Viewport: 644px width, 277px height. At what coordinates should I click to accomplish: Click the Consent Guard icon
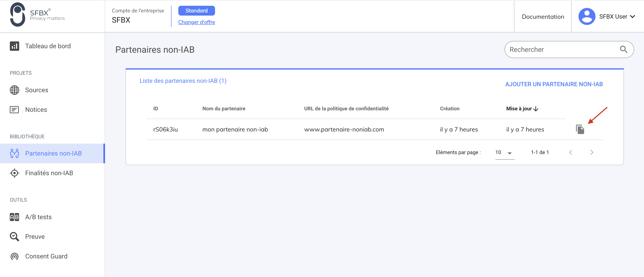14,256
